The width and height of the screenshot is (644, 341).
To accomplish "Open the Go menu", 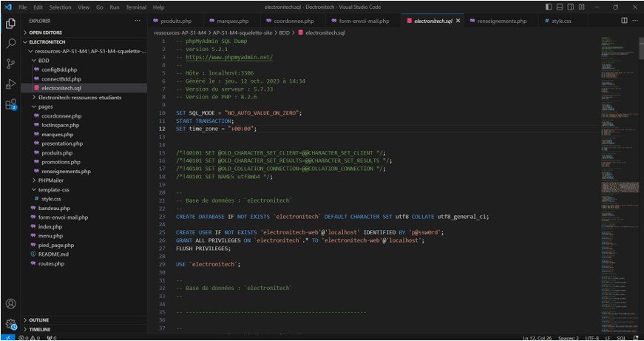I will tap(100, 7).
